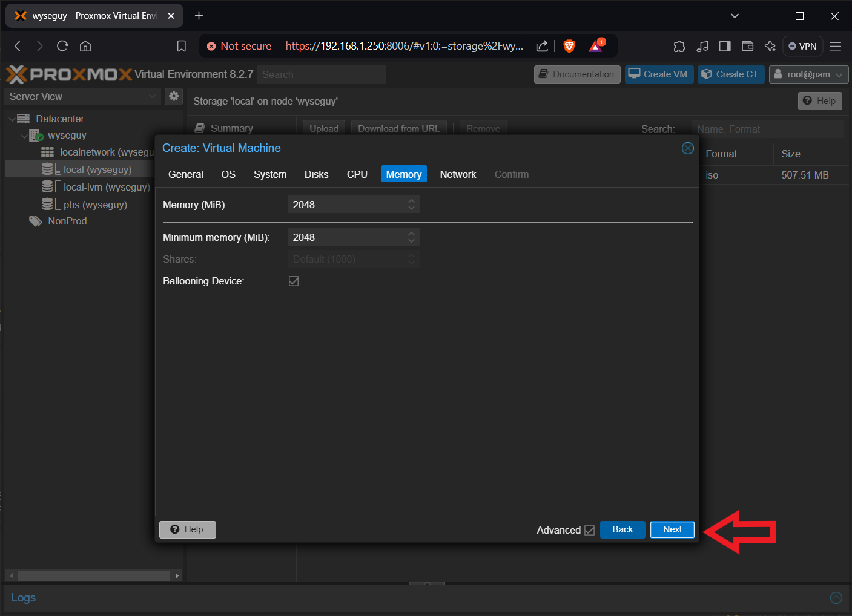Collapse the Datacenter tree node

[12, 119]
